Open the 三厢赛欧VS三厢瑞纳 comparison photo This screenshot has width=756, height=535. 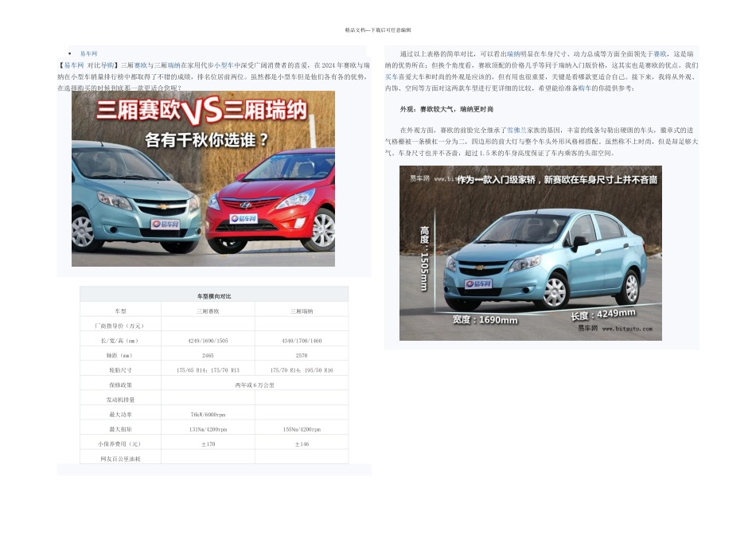[x=203, y=178]
